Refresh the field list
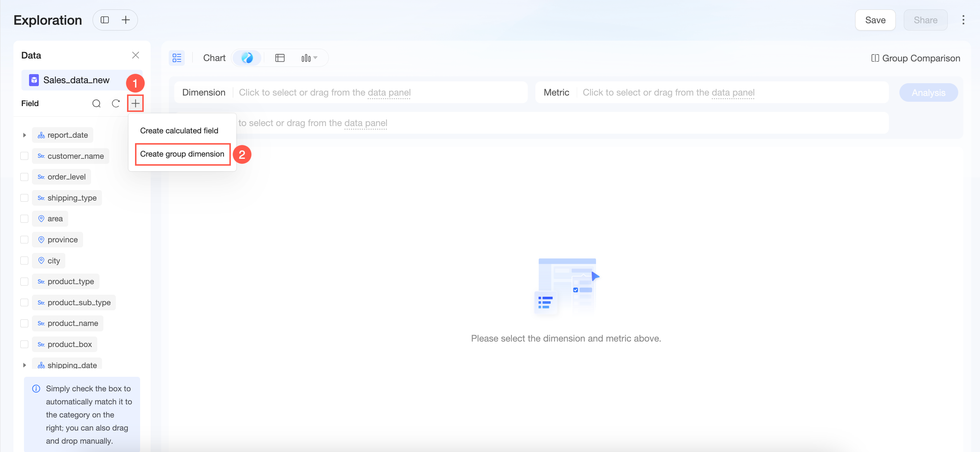980x452 pixels. (116, 104)
